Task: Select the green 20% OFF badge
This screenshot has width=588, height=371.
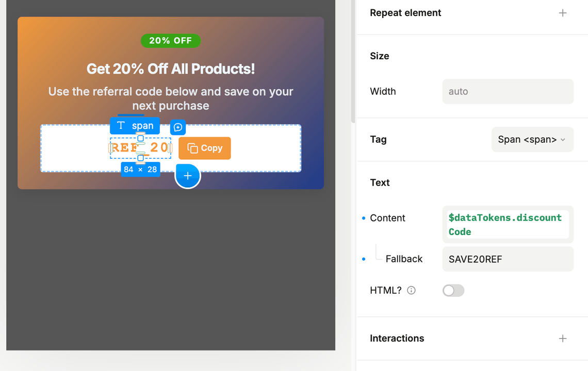Action: click(171, 41)
